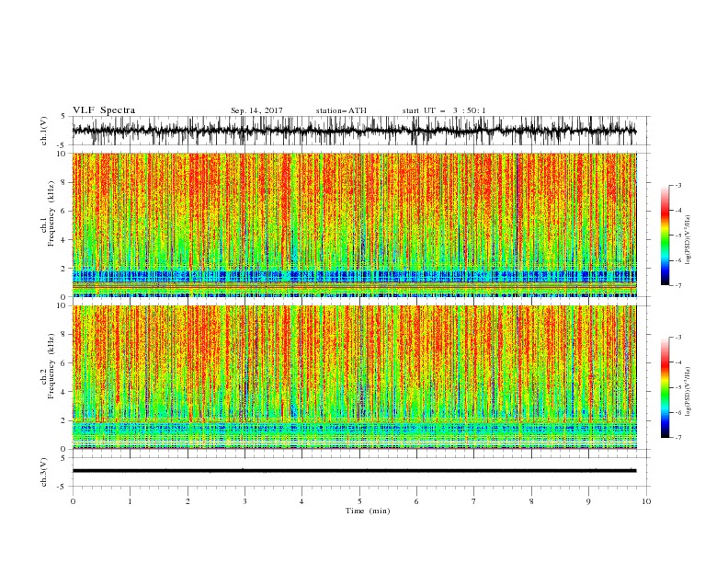The height and width of the screenshot is (563, 728).
Task: Click the "ch.1(V)" waveform axis label
Action: (44, 131)
